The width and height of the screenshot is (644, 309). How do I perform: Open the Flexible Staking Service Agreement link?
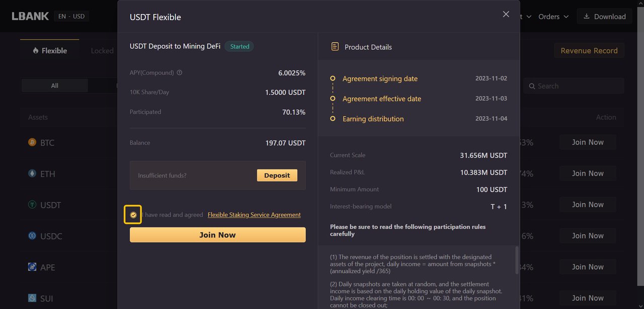tap(254, 215)
